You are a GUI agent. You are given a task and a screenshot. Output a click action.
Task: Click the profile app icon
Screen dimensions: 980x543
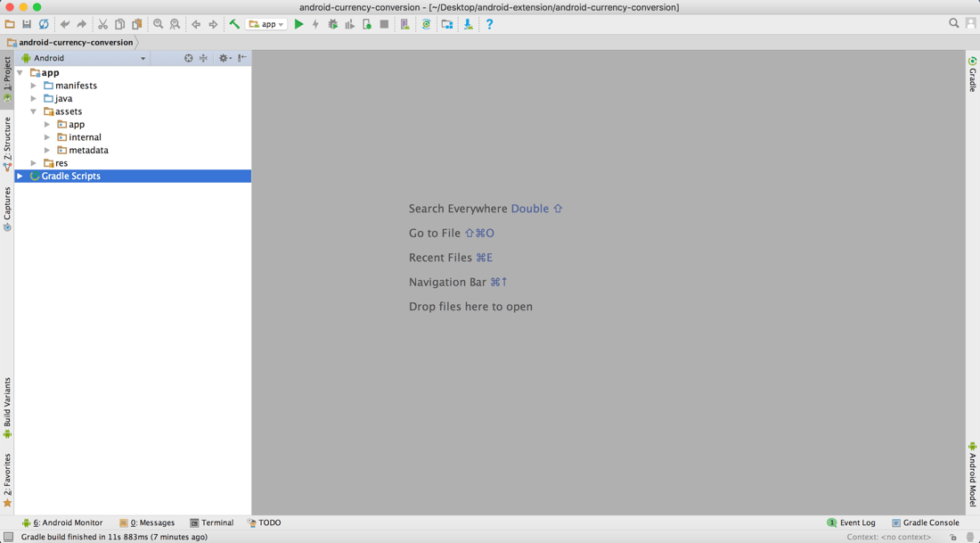tap(349, 24)
